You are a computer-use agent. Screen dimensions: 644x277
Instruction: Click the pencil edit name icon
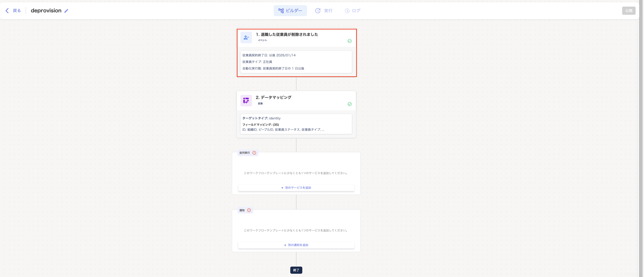click(x=66, y=11)
